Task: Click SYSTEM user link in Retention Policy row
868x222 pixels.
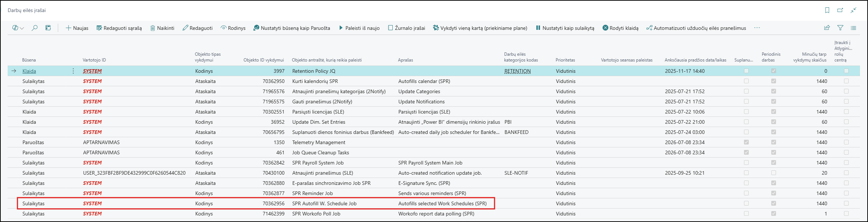Action: pyautogui.click(x=92, y=71)
